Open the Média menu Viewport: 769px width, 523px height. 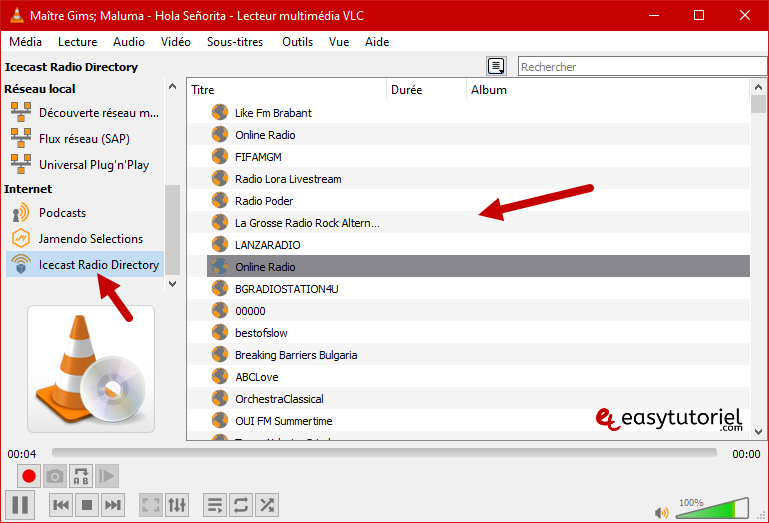pos(26,42)
